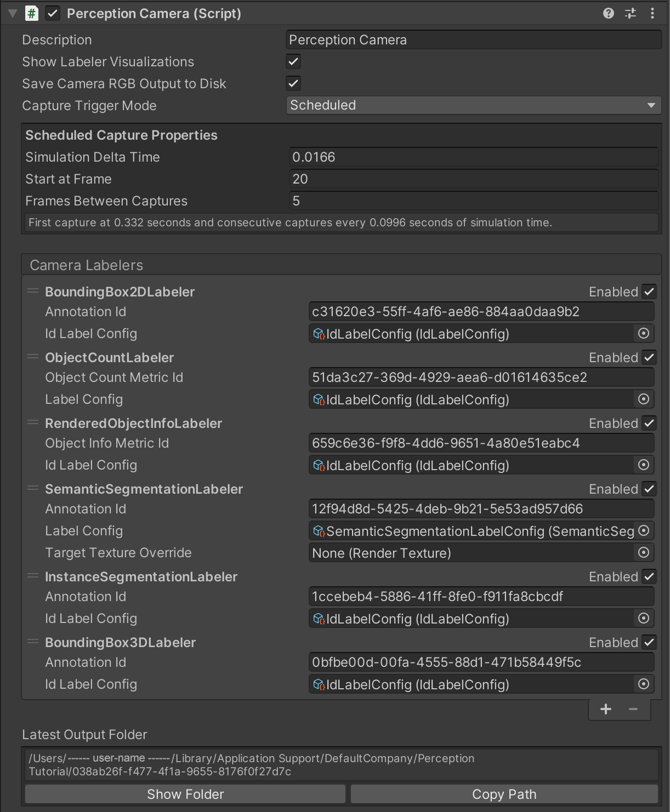
Task: Uncheck Save Camera RGB Output to Disk
Action: click(293, 83)
